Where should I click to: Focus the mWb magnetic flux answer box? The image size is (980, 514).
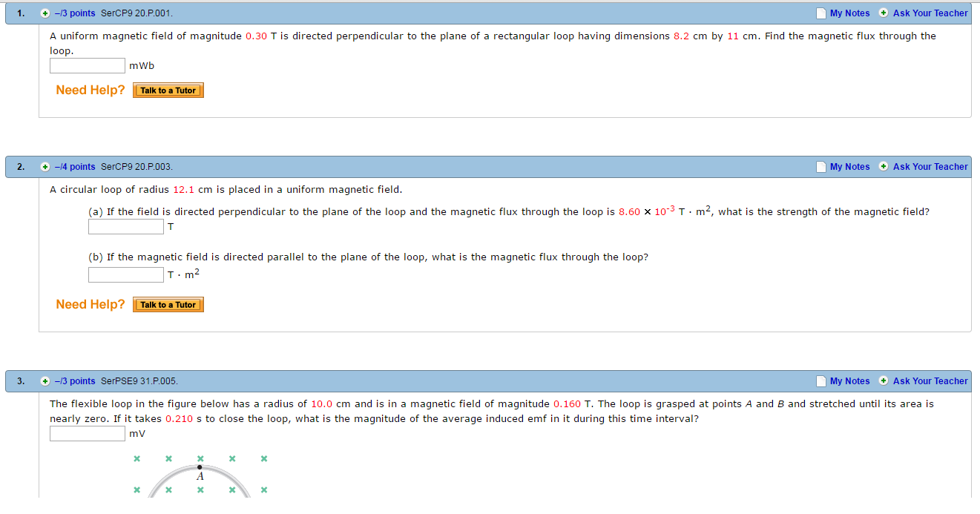pos(88,66)
